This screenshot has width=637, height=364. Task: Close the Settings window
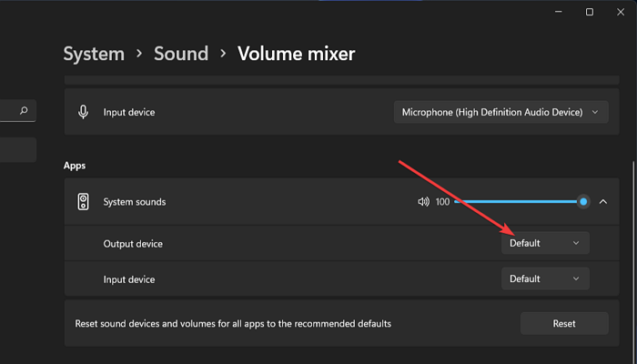coord(621,12)
